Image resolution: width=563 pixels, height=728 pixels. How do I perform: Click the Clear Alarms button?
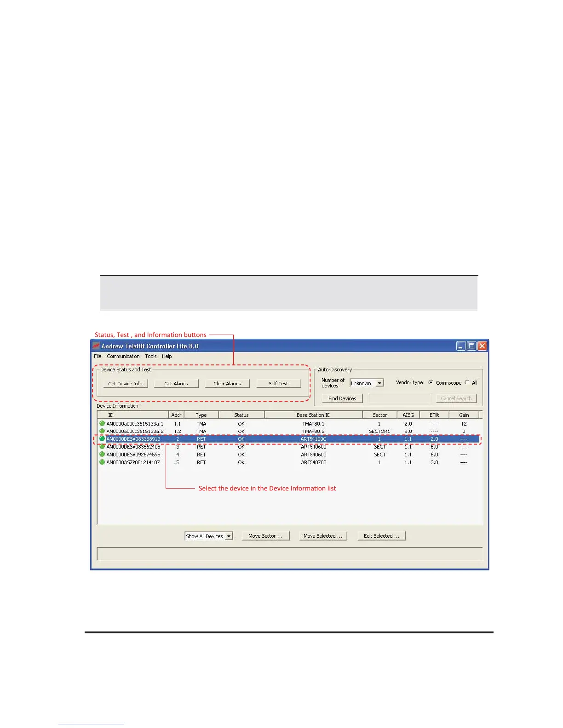coord(227,383)
